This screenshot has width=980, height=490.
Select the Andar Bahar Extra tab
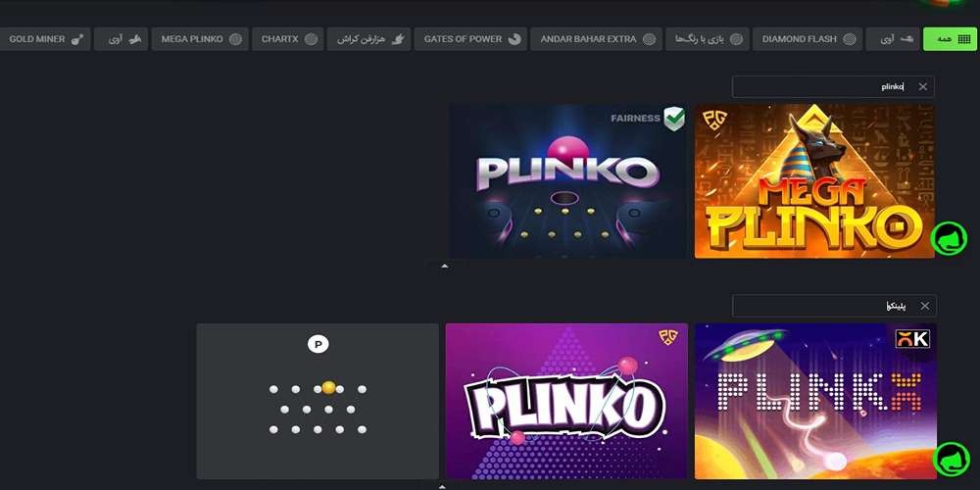[x=596, y=39]
